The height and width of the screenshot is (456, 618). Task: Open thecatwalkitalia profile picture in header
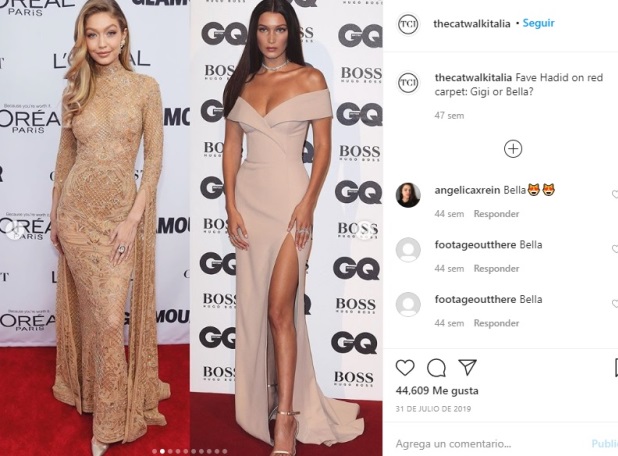[x=408, y=24]
